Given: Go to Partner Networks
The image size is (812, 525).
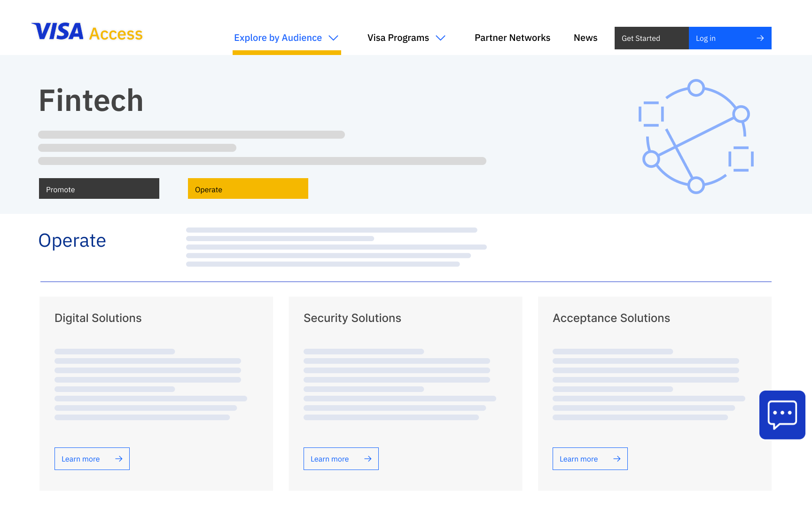Looking at the screenshot, I should click(x=512, y=38).
